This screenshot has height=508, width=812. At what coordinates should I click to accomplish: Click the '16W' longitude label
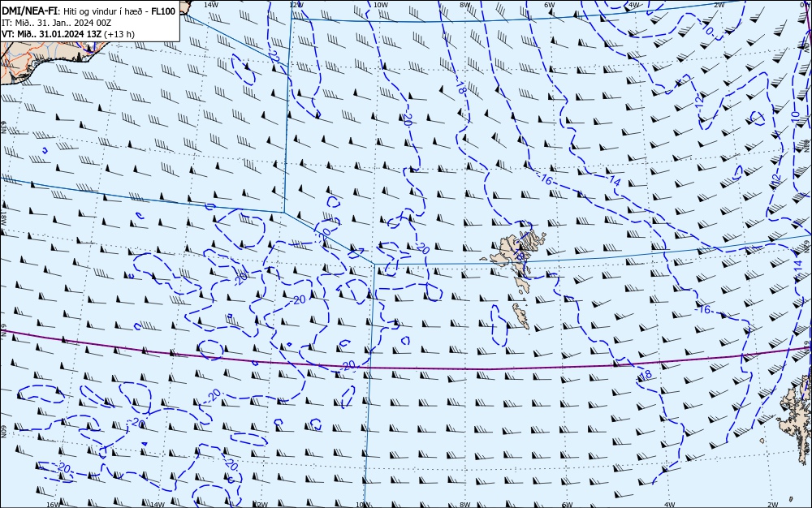click(54, 505)
